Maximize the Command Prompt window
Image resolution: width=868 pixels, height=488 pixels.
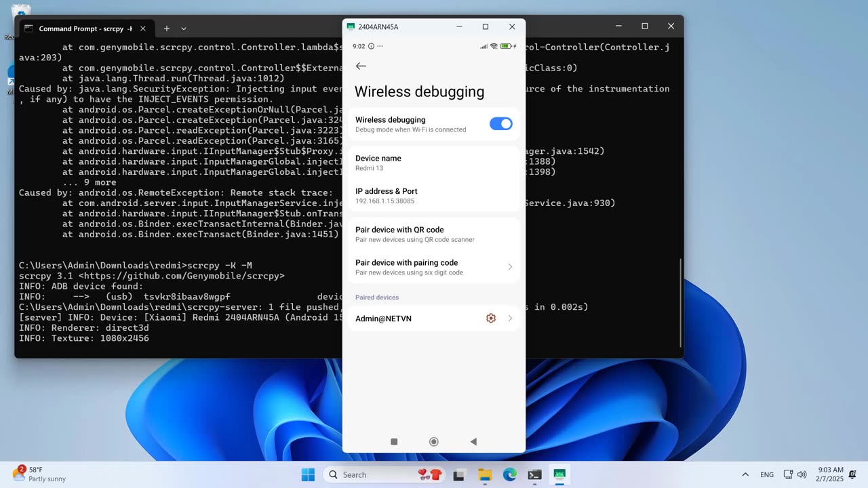(x=645, y=26)
